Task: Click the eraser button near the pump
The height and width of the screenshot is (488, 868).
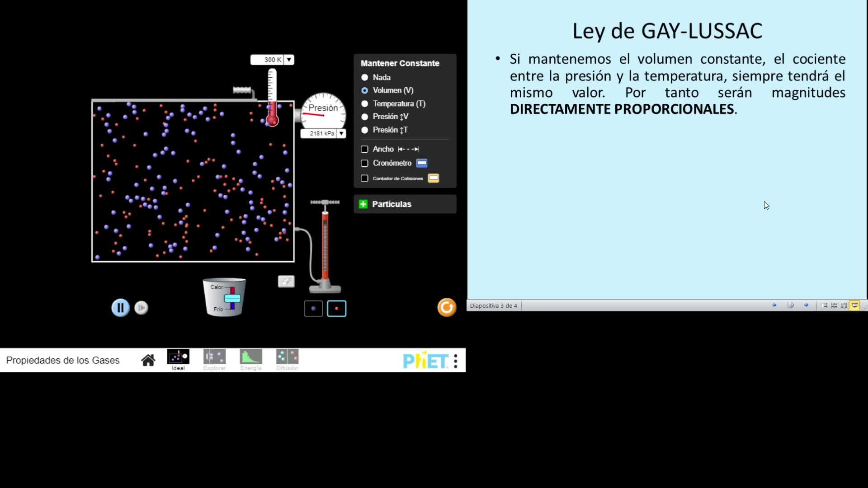Action: click(286, 282)
